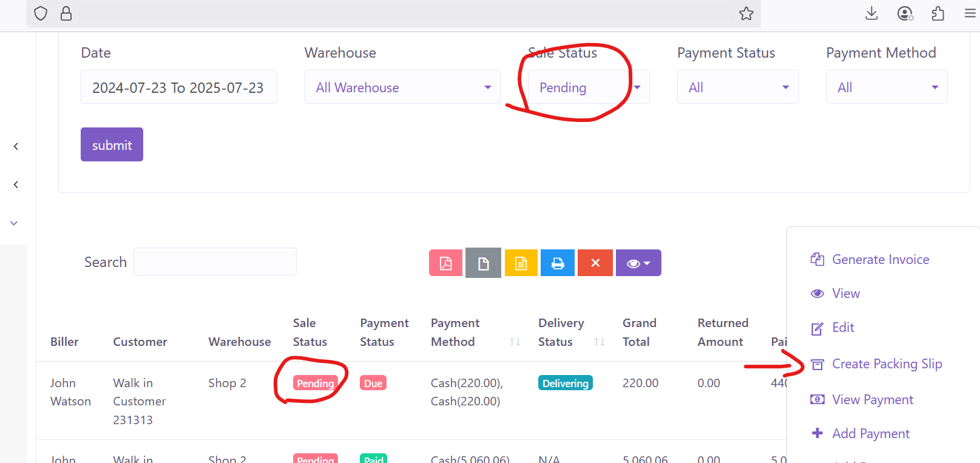Open the browser downloads icon
The height and width of the screenshot is (463, 980).
click(x=871, y=13)
